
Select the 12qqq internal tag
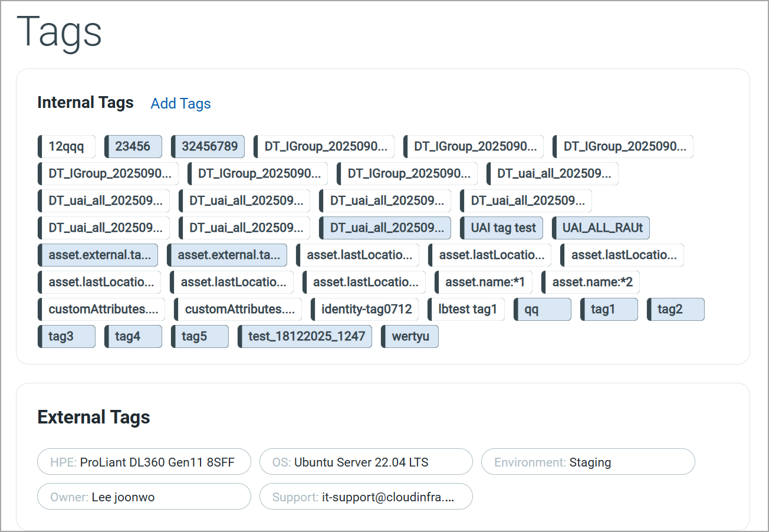tap(67, 147)
